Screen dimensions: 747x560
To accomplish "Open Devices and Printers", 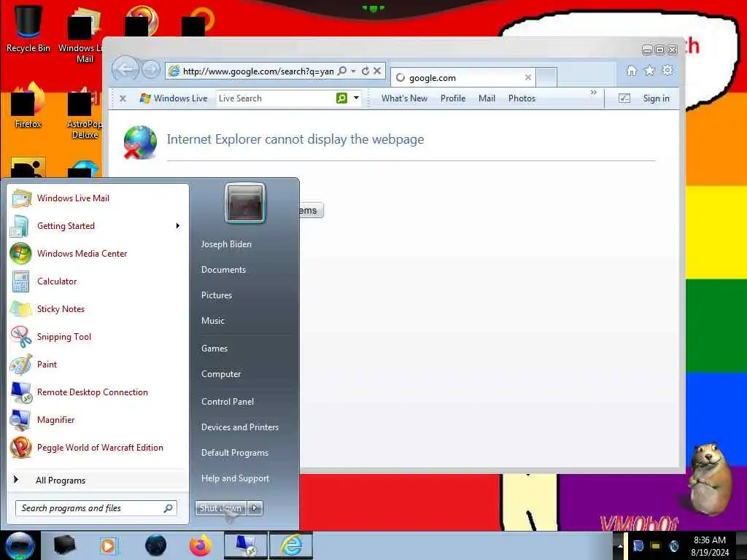I will [x=239, y=427].
